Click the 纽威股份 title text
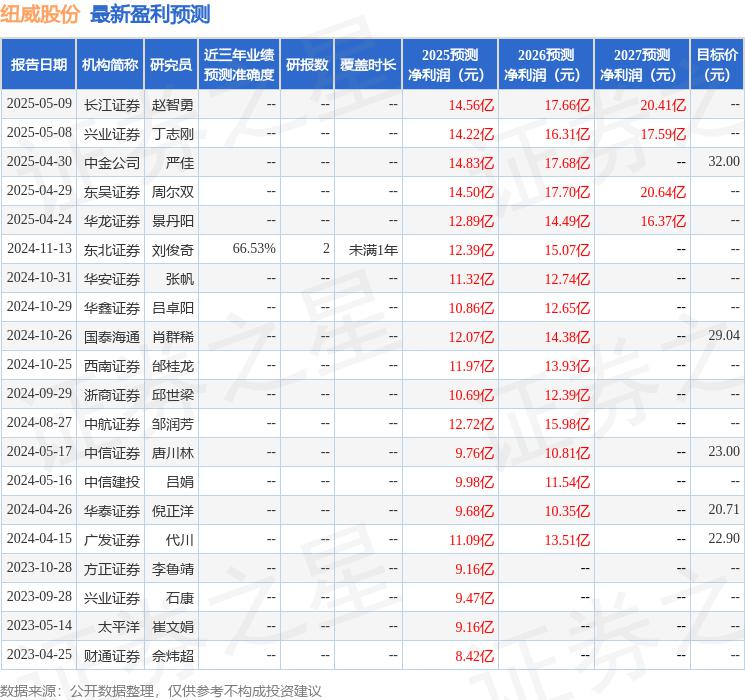Viewport: 745px width, 700px height. point(39,14)
